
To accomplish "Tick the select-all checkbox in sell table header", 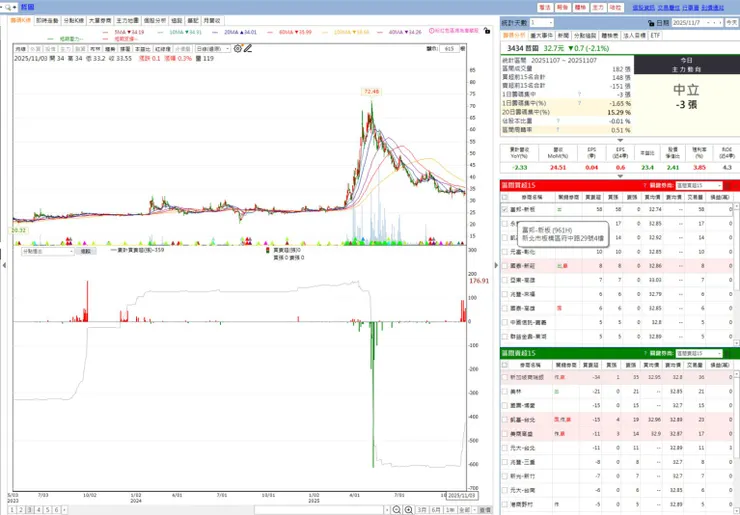I will [x=505, y=365].
